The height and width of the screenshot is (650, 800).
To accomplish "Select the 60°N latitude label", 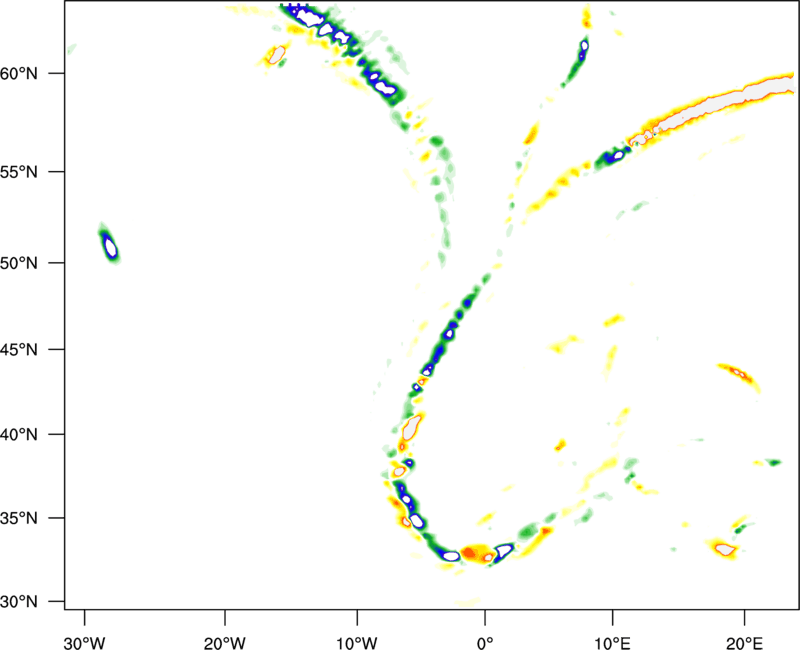I will tap(19, 73).
